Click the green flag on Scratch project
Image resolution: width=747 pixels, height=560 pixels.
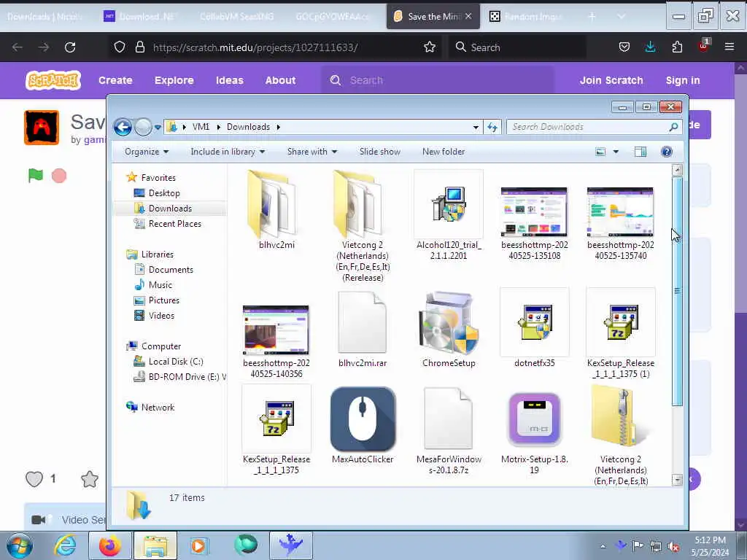click(35, 176)
